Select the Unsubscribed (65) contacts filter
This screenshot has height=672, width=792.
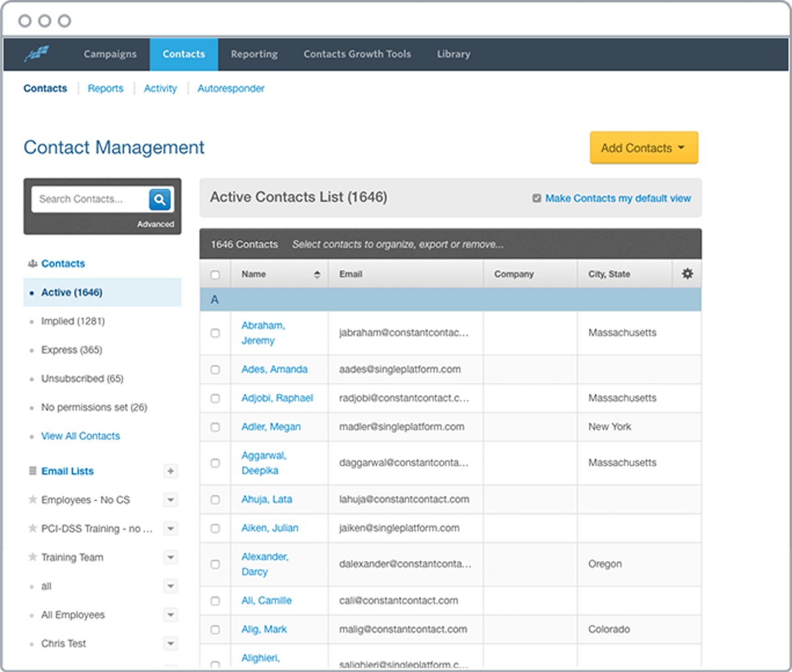(x=82, y=379)
